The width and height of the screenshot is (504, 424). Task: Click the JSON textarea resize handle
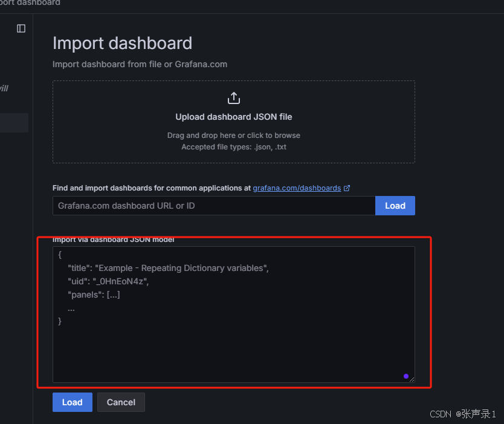412,380
